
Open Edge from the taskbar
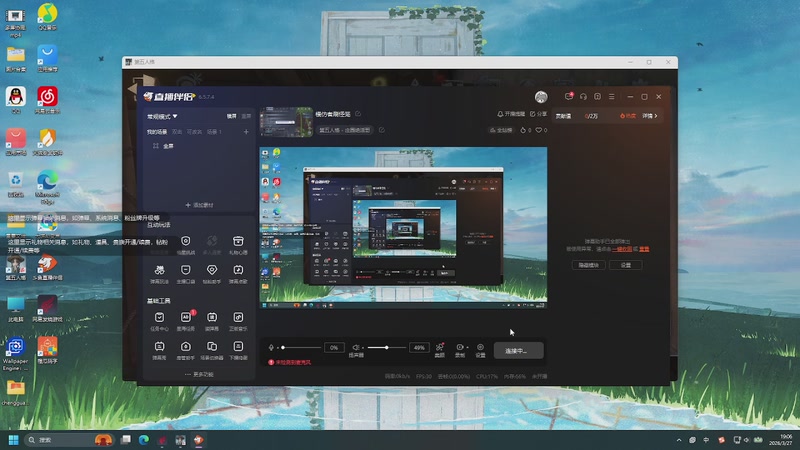144,440
